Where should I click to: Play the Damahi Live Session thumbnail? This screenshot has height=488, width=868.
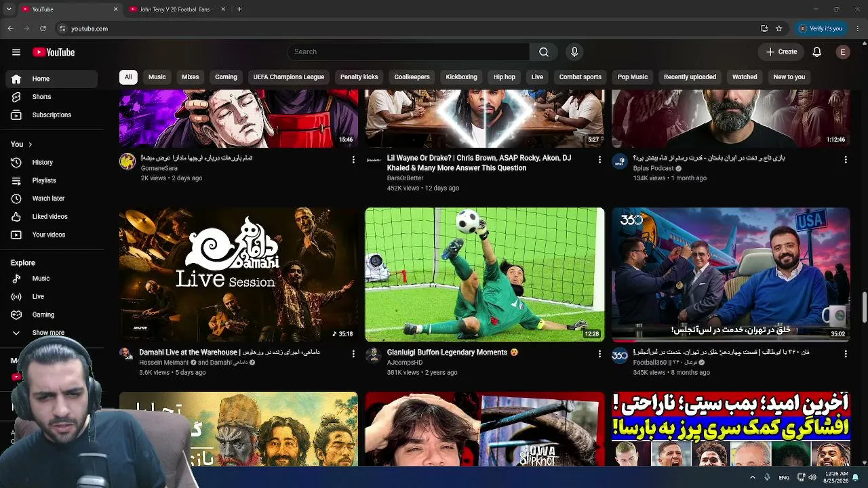pyautogui.click(x=239, y=274)
